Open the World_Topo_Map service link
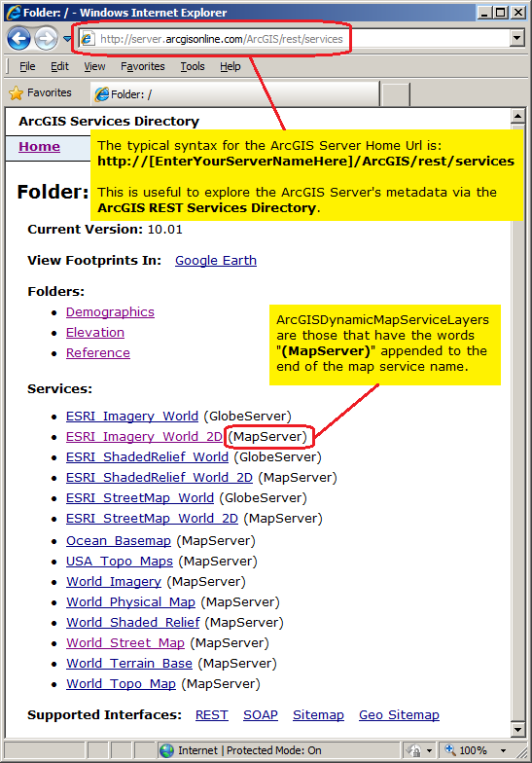 tap(121, 683)
